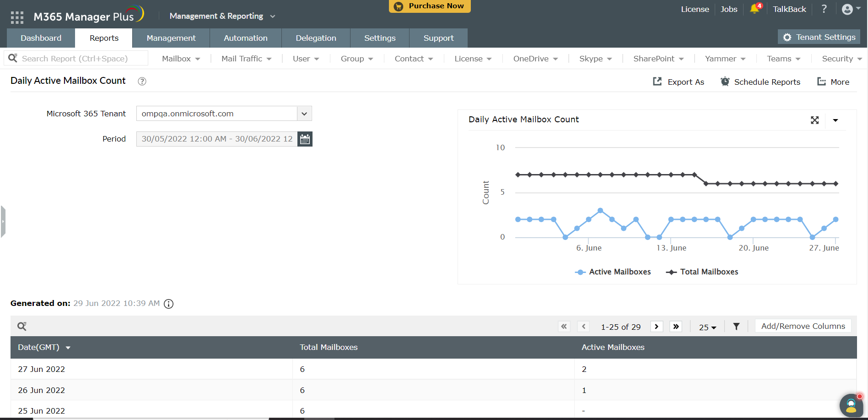Click the M365 Manager Plus logo

(x=89, y=15)
